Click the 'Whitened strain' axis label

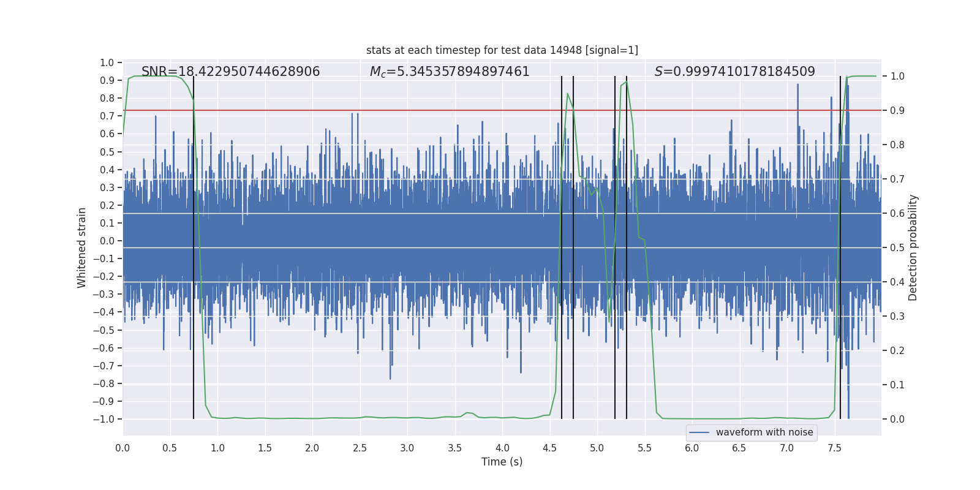82,247
